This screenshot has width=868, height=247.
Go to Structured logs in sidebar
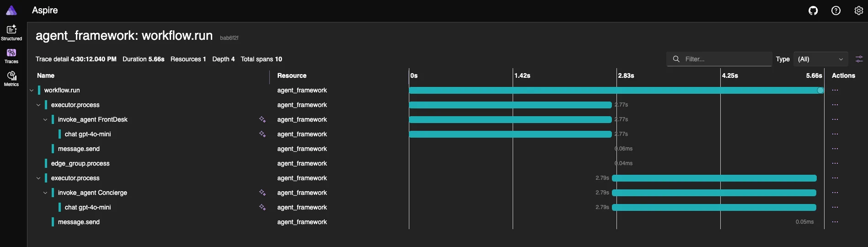pyautogui.click(x=11, y=32)
